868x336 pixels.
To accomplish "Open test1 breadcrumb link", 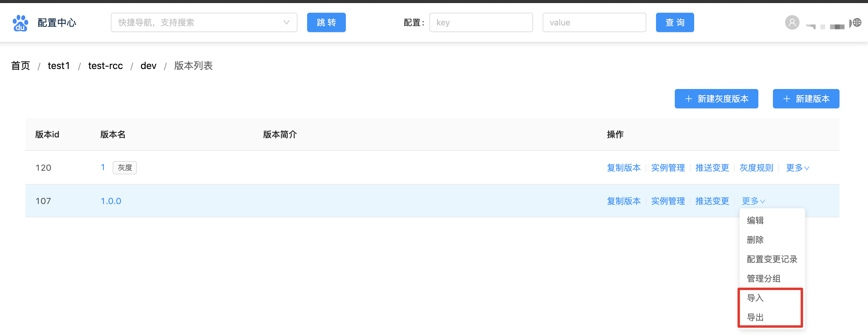I will click(59, 66).
